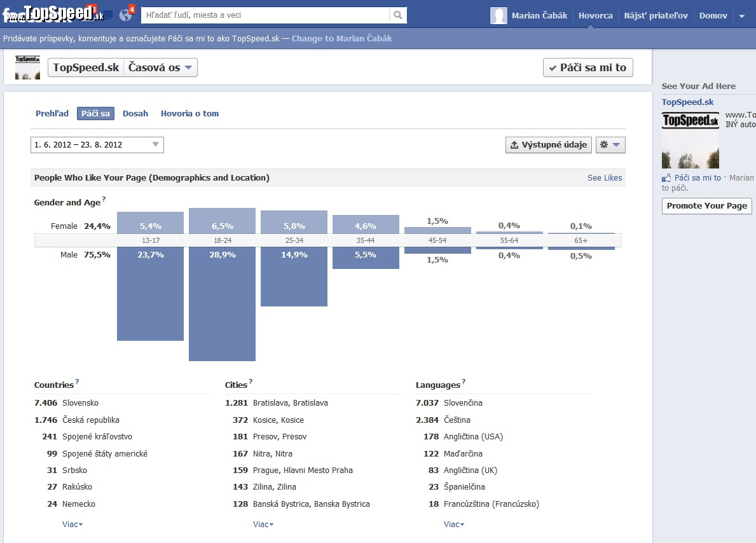Click the Gender and Age help question mark
This screenshot has height=543, width=756.
pyautogui.click(x=104, y=198)
